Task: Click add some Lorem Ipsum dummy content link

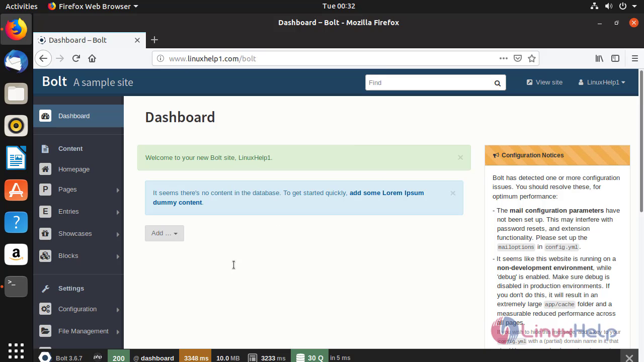Action: 288,198
